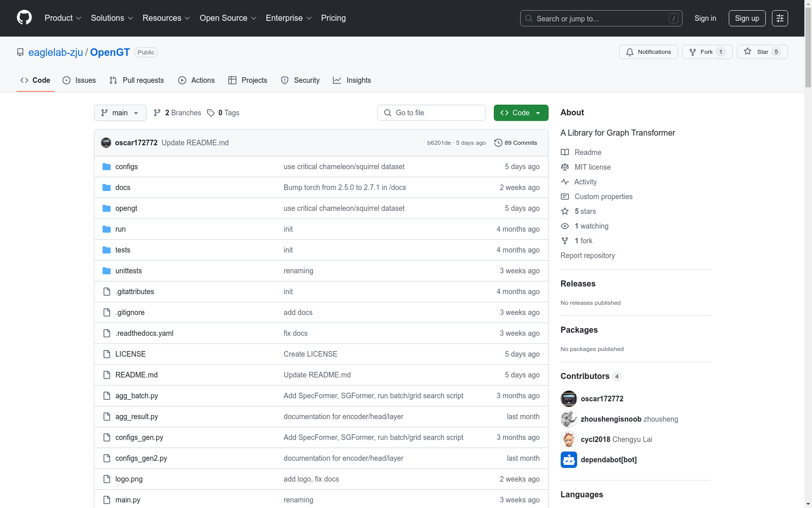Open the Issues tab
Image resolution: width=812 pixels, height=508 pixels.
click(79, 80)
